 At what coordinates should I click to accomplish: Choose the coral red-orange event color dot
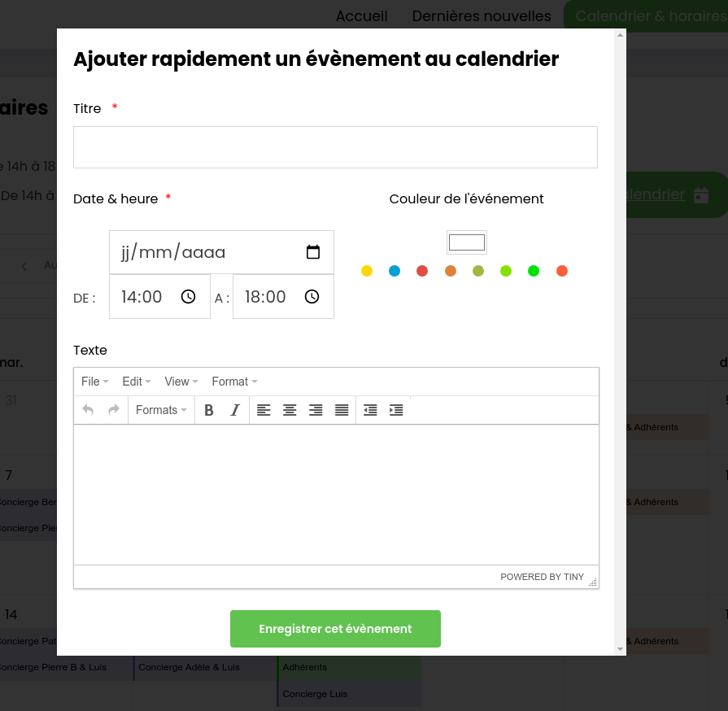tap(562, 271)
